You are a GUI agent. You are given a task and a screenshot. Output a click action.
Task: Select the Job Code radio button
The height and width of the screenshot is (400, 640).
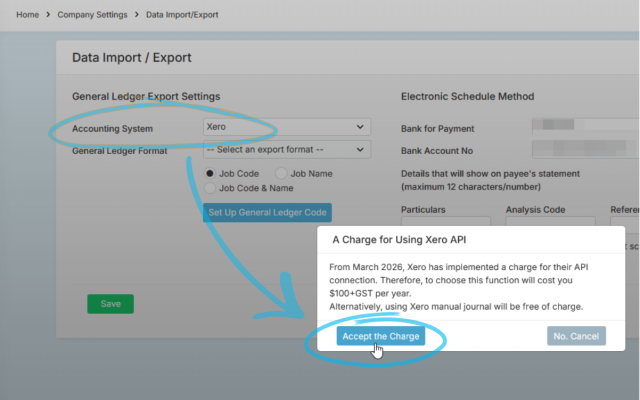click(x=211, y=172)
